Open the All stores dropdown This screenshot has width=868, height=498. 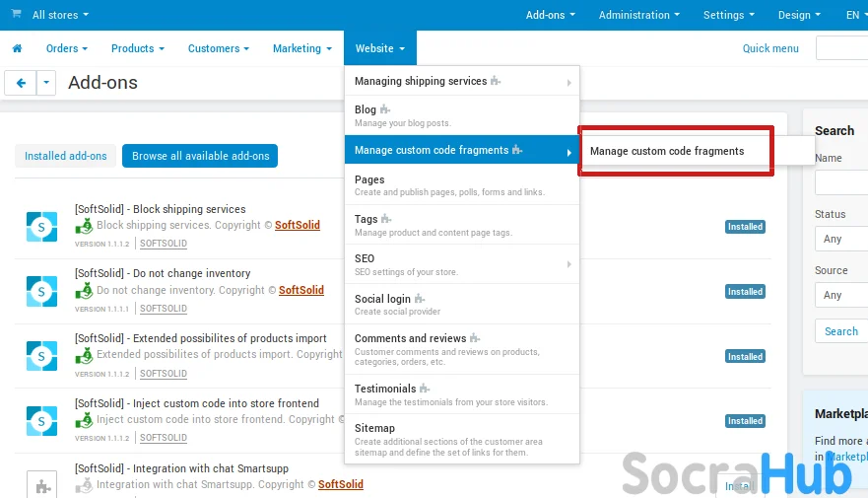point(60,15)
